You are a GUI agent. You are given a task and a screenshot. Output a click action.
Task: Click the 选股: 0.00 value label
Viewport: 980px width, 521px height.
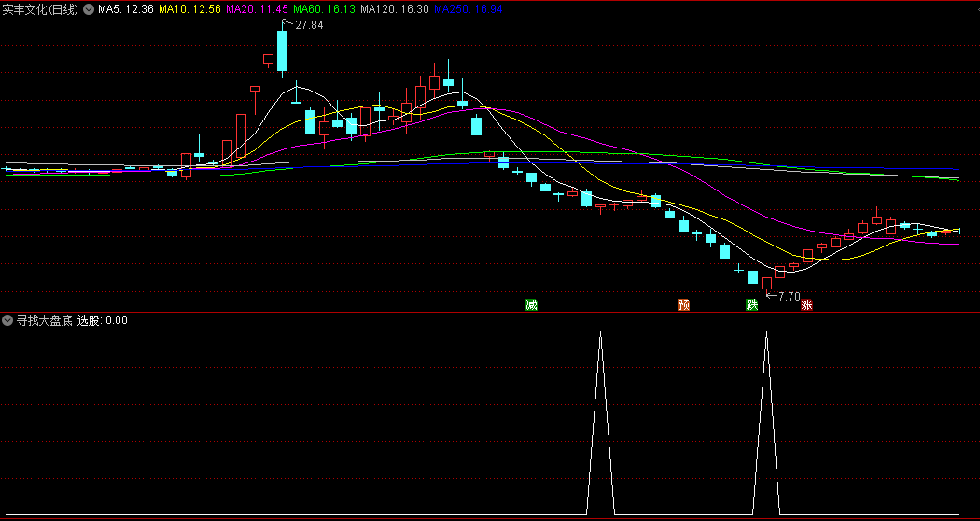(x=103, y=320)
